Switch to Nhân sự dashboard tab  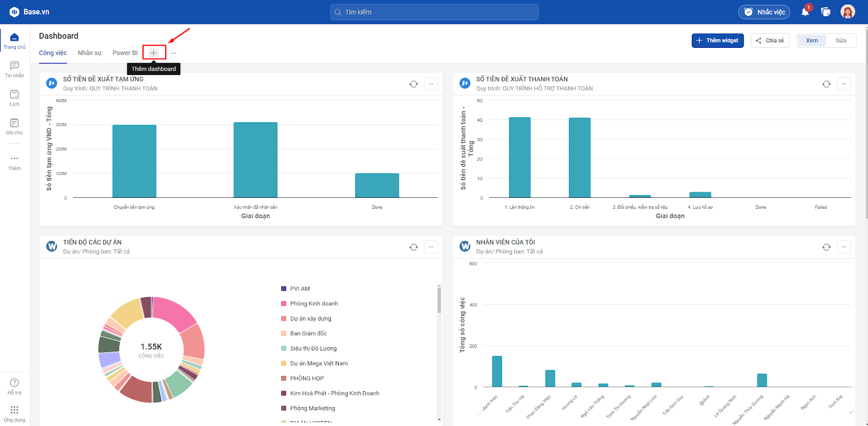90,53
